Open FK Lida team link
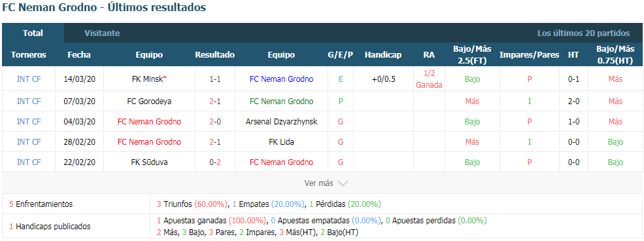 (281, 142)
